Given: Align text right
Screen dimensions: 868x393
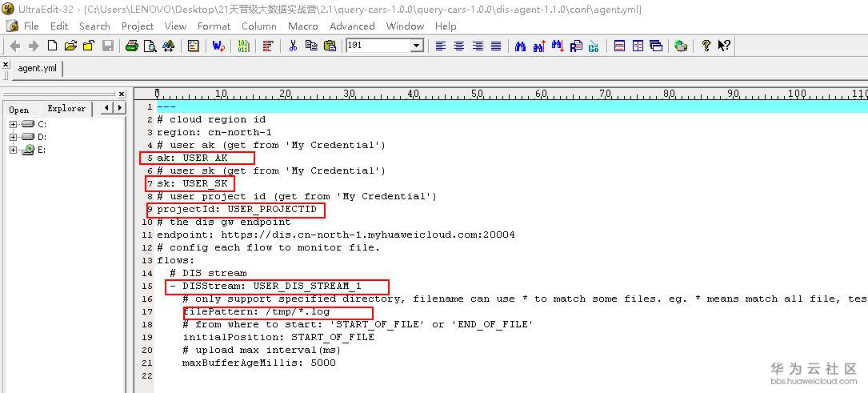Looking at the screenshot, I should pos(478,46).
